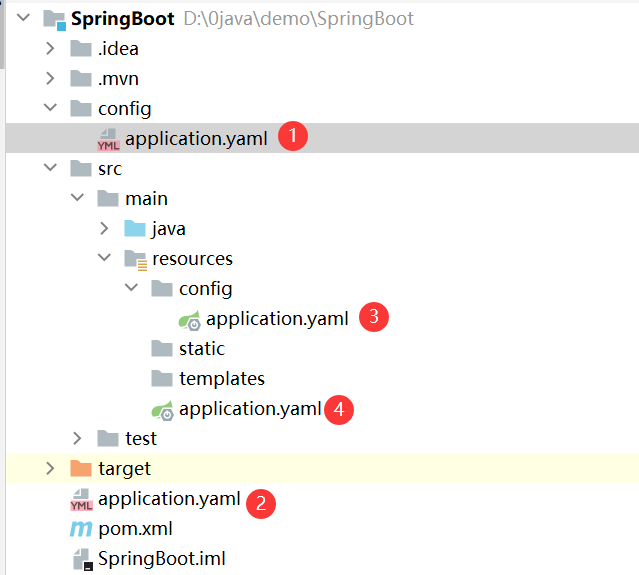Select application.yaml in the project root

(170, 499)
